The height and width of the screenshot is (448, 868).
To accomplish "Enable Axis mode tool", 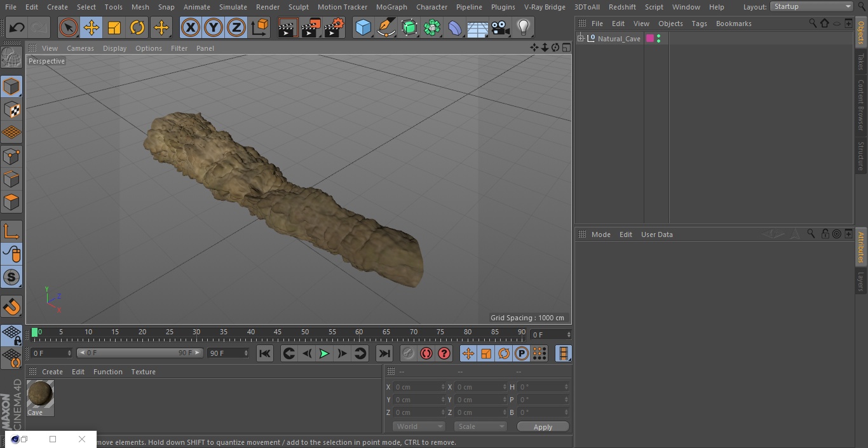I will [x=11, y=231].
